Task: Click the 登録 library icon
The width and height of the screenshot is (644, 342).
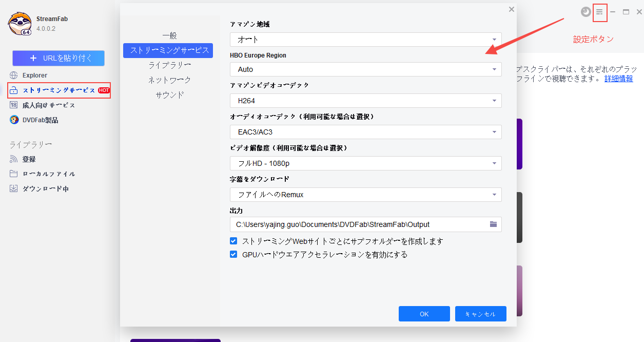Action: (x=13, y=159)
